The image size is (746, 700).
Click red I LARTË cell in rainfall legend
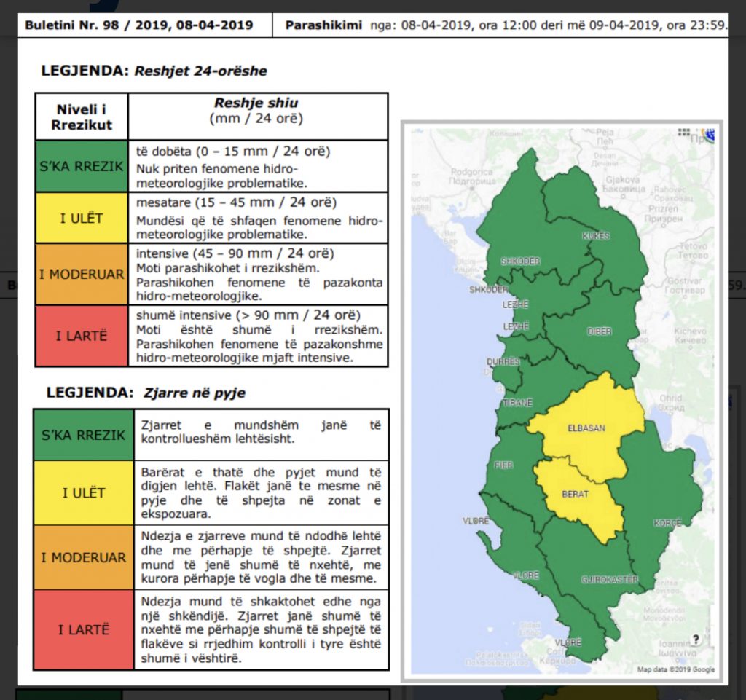click(x=82, y=336)
